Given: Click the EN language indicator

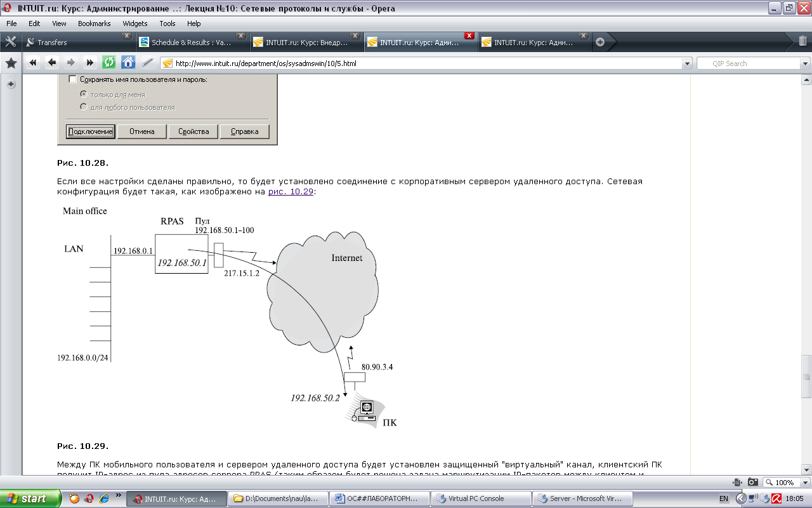Looking at the screenshot, I should (724, 498).
